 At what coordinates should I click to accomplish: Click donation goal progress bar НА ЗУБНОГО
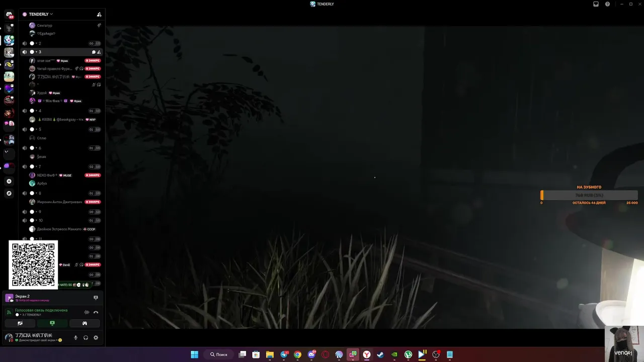[589, 195]
